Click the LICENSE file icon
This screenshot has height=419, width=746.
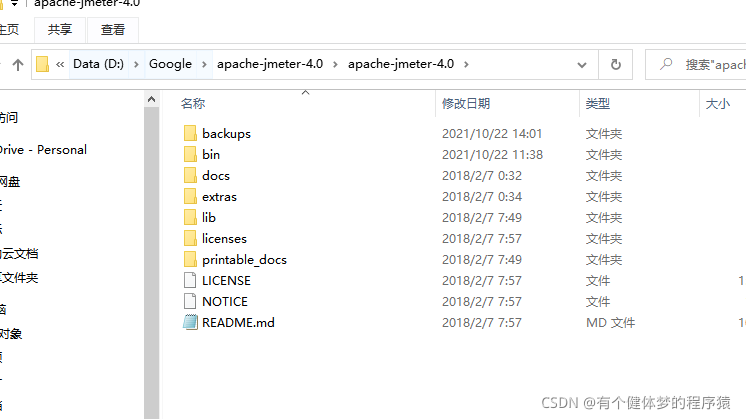(190, 281)
